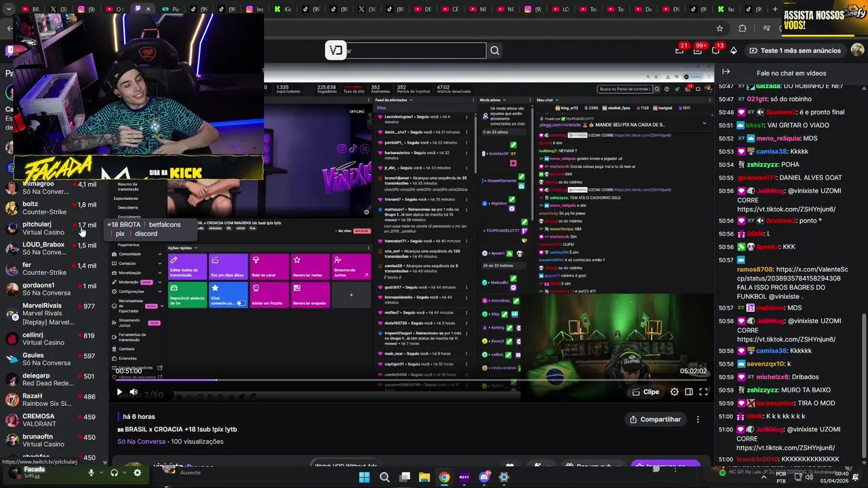868x488 pixels.
Task: Open Task View on the taskbar
Action: [404, 477]
